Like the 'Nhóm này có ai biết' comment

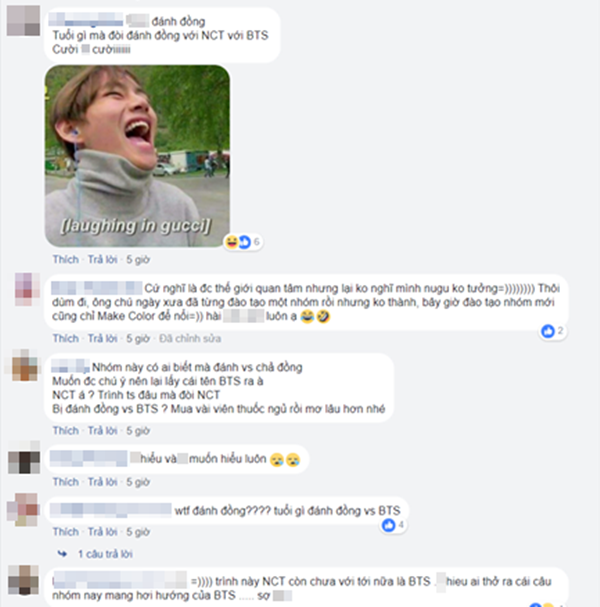coord(65,430)
